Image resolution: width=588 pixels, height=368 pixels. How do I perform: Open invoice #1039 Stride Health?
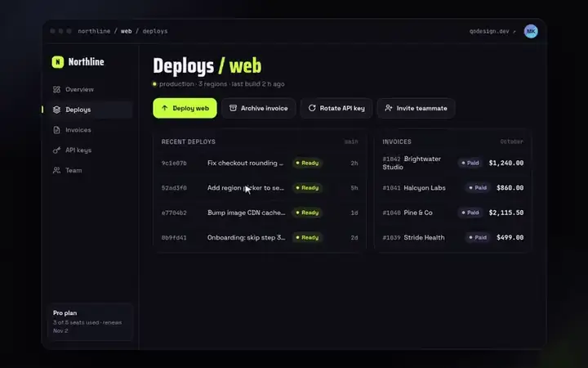pyautogui.click(x=453, y=237)
